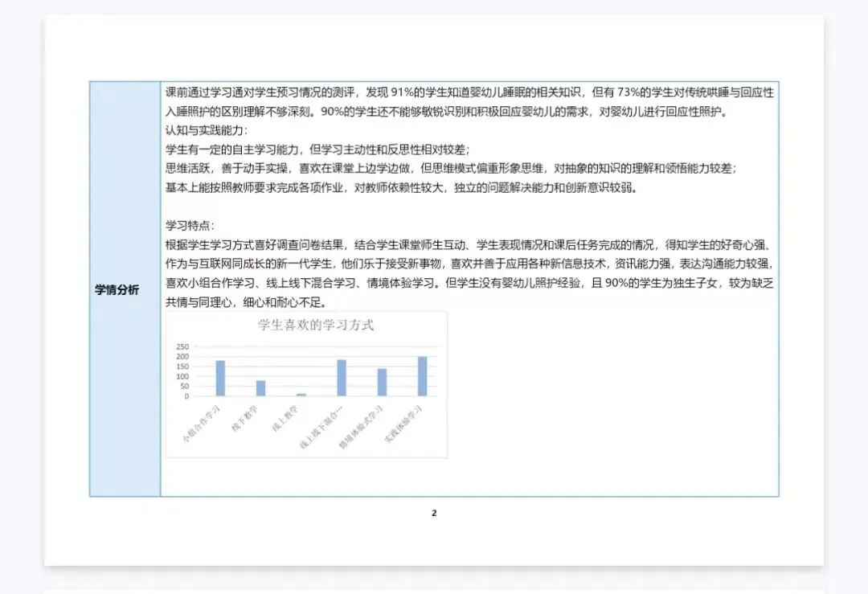
Task: Click the chart's "200" axis value
Action: coord(182,357)
